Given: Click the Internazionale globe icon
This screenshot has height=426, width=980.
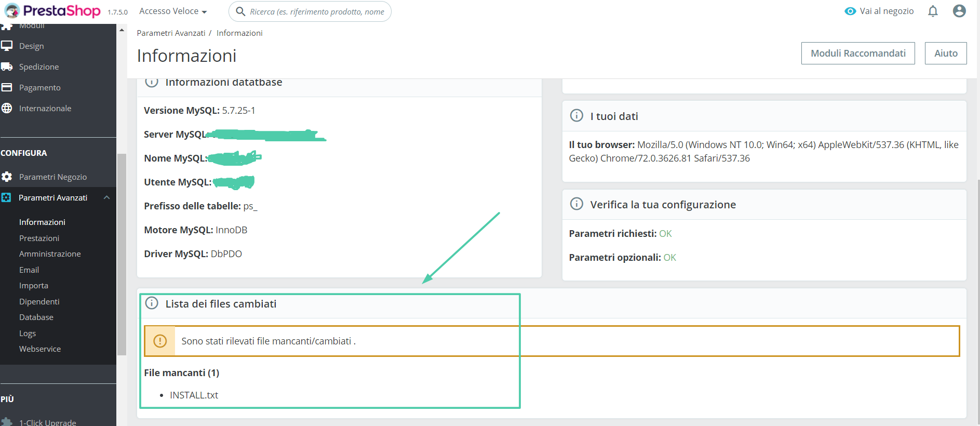Looking at the screenshot, I should (x=7, y=108).
